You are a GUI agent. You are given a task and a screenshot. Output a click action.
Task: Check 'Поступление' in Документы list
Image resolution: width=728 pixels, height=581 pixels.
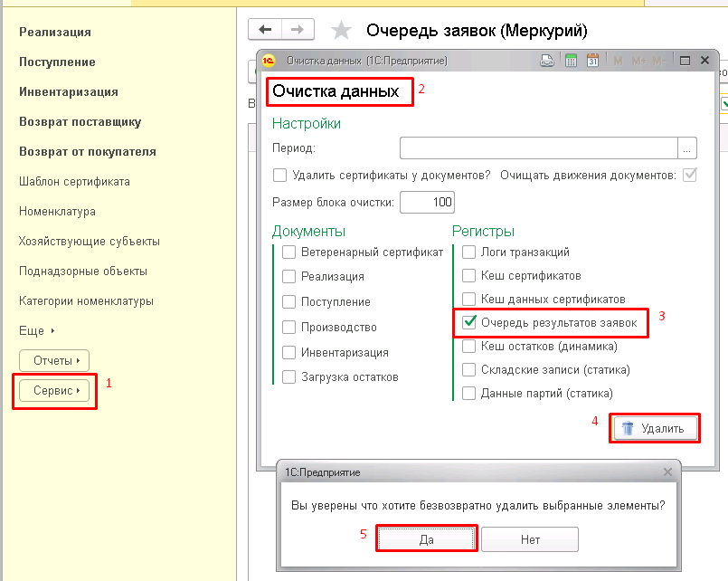point(288,302)
